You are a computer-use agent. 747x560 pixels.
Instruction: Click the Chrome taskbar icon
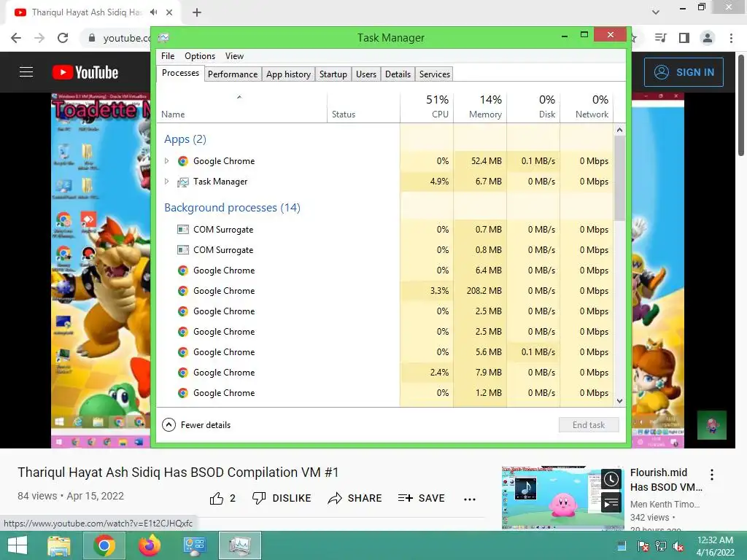[104, 545]
